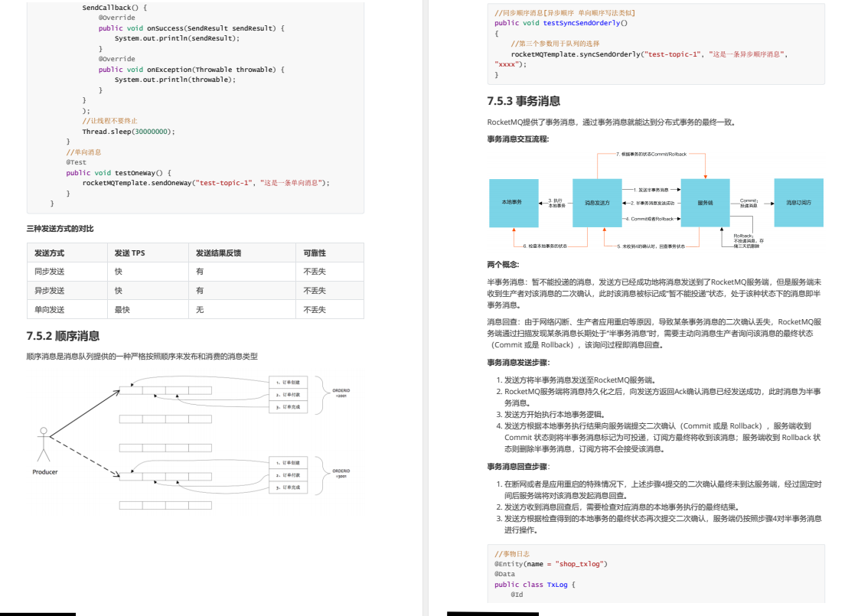Click diagram label "6. 检查本地事务的状态"
The image size is (848, 616).
click(545, 246)
